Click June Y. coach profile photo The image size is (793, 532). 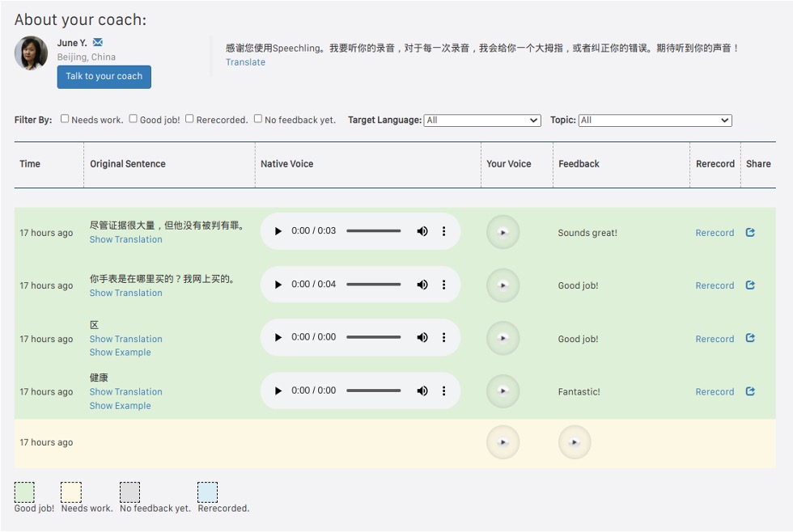pos(31,53)
